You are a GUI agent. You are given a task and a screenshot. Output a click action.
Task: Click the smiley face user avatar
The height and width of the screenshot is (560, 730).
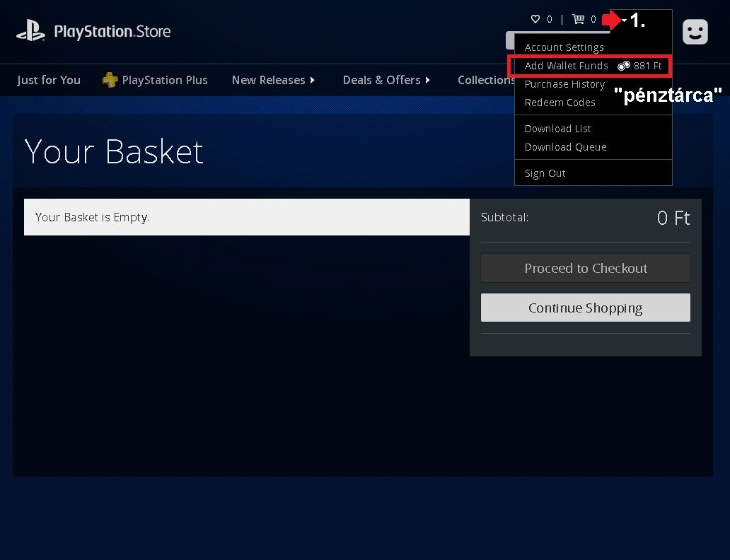point(695,31)
